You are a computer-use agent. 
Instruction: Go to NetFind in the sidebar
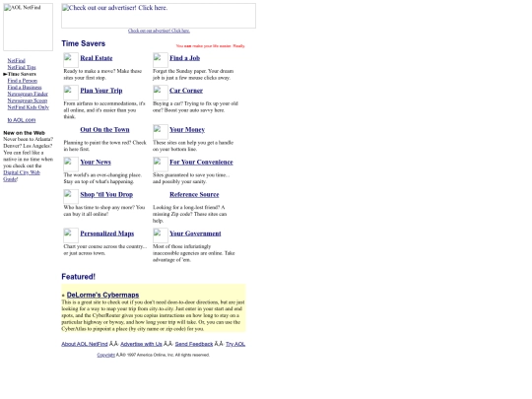click(x=17, y=61)
